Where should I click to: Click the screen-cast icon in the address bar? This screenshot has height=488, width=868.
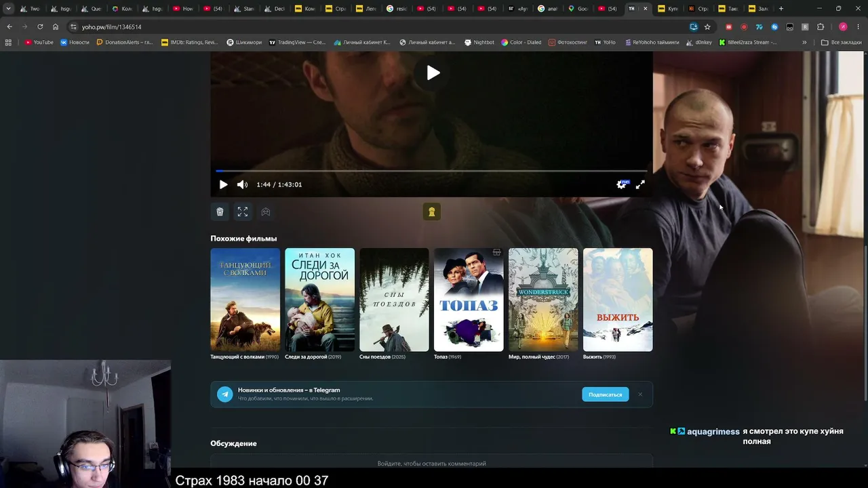pyautogui.click(x=693, y=27)
